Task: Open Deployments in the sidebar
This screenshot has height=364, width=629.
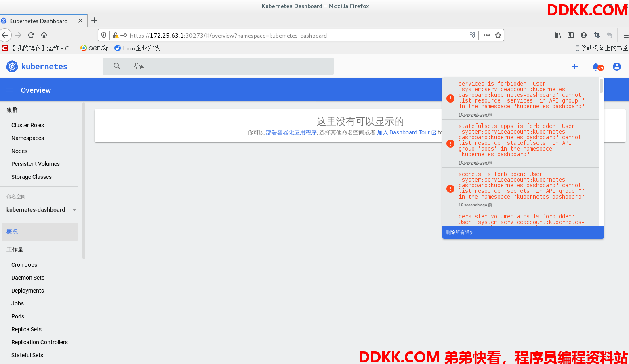Action: [x=27, y=291]
